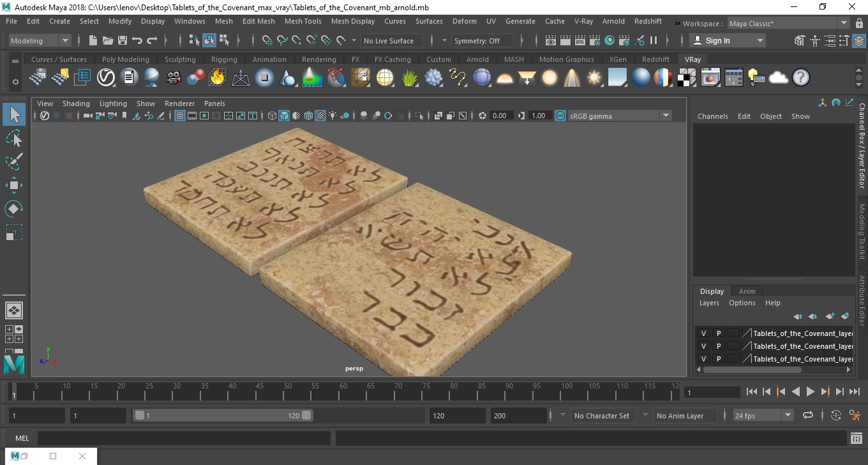Create V-Ray dome light from shelf
868x465 pixels.
(x=505, y=78)
